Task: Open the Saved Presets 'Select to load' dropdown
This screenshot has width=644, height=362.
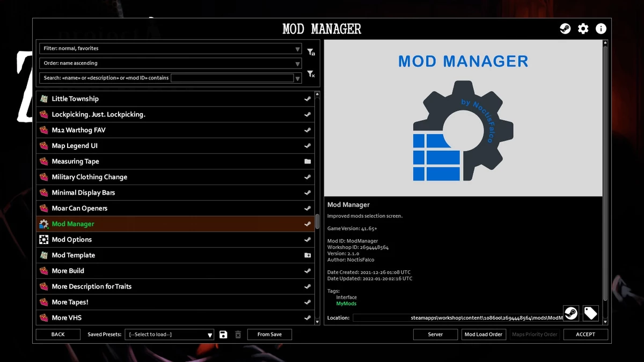Action: [x=170, y=335]
